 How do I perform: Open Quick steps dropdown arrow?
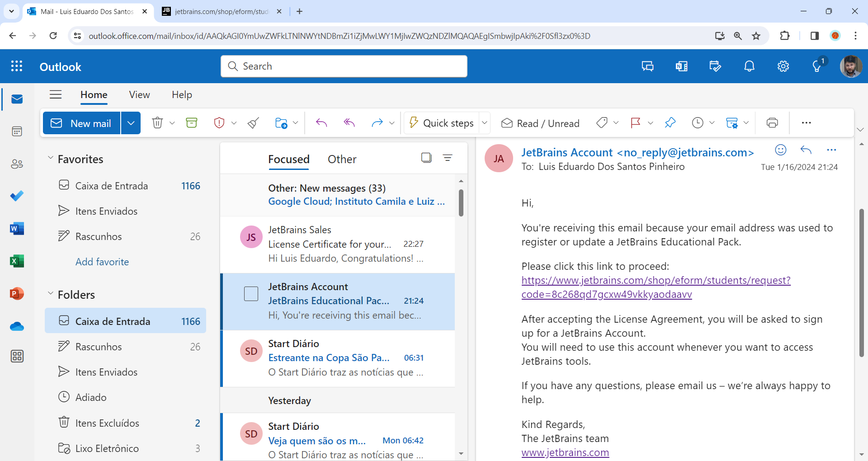pyautogui.click(x=485, y=123)
